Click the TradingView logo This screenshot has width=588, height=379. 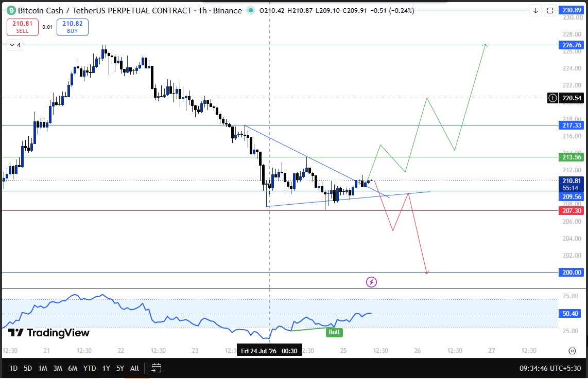coord(49,333)
